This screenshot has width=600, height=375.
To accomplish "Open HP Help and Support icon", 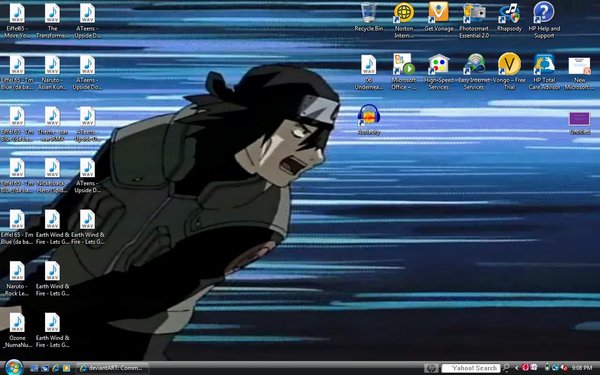I will [544, 20].
